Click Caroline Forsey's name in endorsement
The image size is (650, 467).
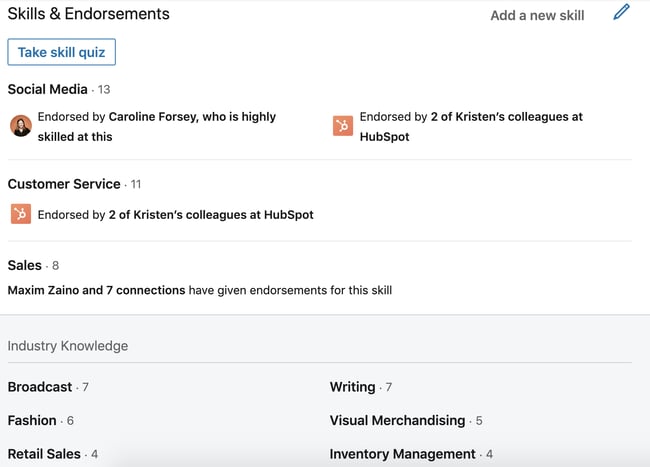coord(156,117)
